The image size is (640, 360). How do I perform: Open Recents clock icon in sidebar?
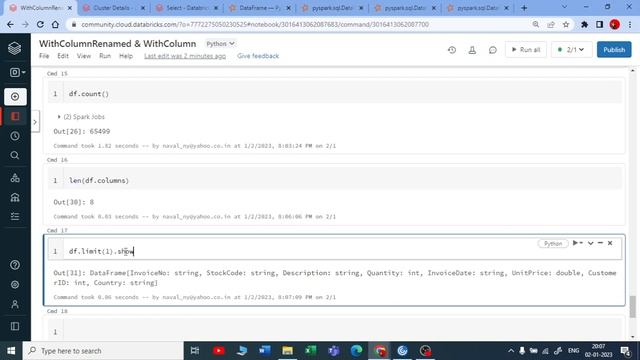pyautogui.click(x=15, y=136)
